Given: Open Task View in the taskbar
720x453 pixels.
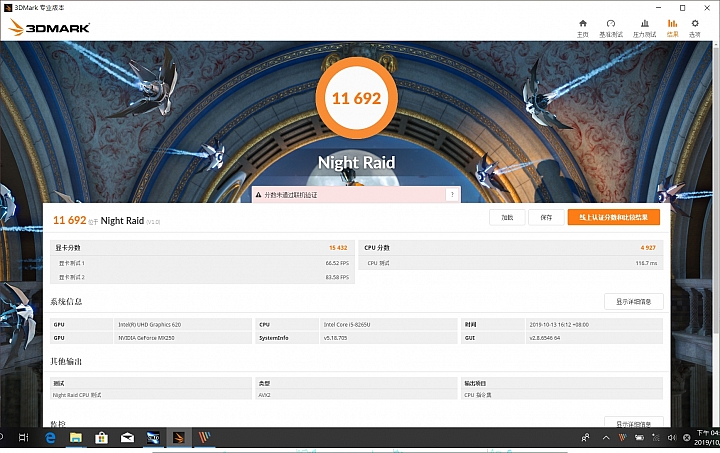Looking at the screenshot, I should click(x=23, y=438).
